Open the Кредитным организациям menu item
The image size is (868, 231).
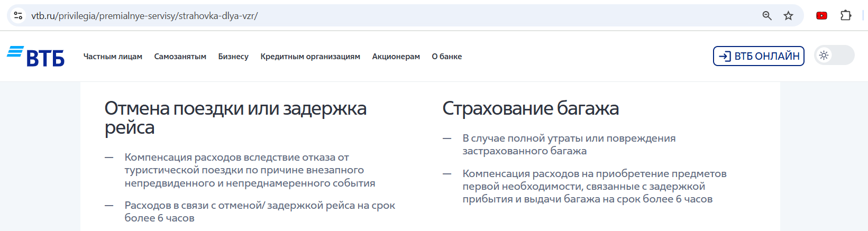pyautogui.click(x=310, y=57)
